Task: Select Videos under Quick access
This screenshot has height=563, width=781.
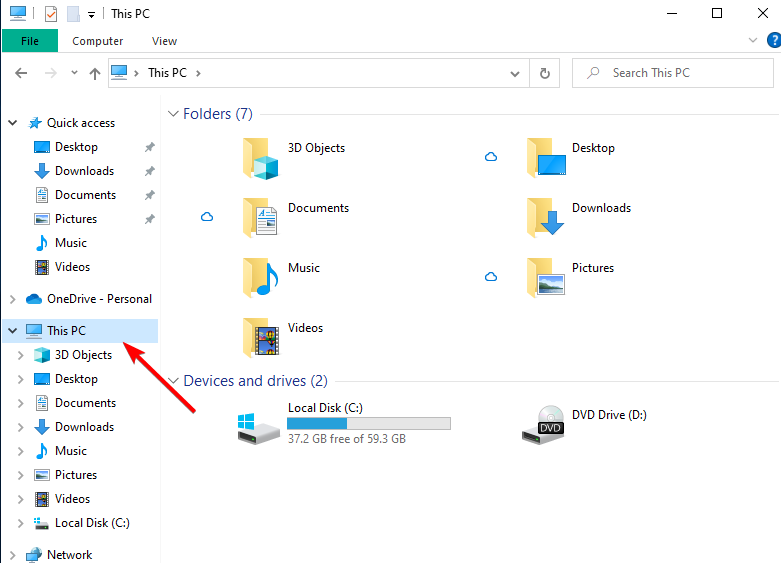Action: (72, 267)
